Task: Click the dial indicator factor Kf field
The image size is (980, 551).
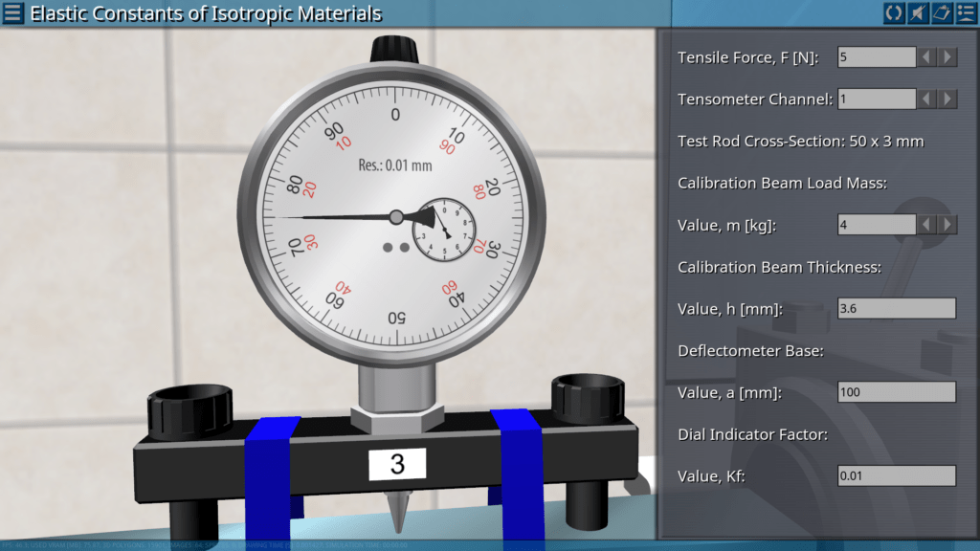Action: pos(896,475)
